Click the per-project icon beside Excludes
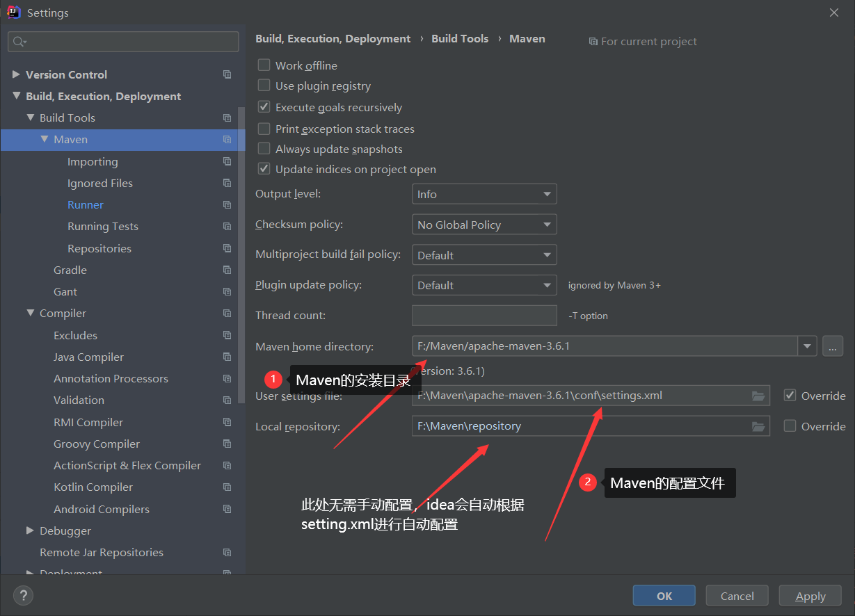Screen dimensions: 855x616 coord(227,335)
